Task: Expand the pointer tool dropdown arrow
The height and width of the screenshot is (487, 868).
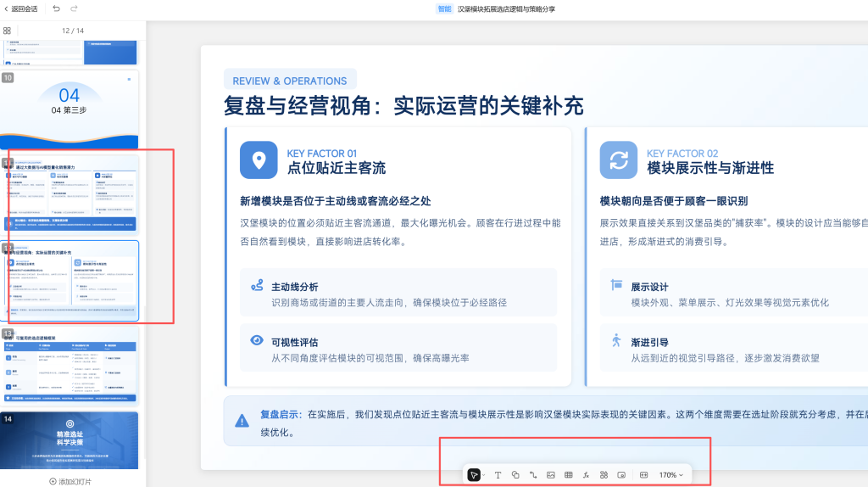Action: tap(484, 475)
